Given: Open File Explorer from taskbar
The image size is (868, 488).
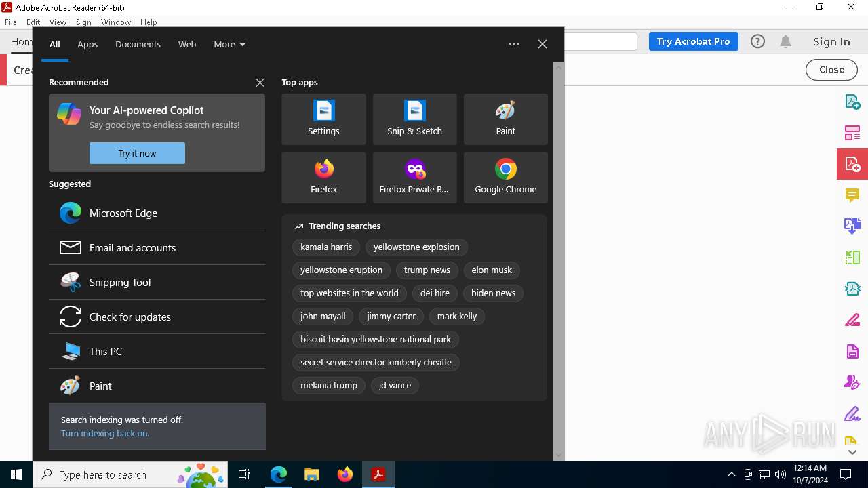Looking at the screenshot, I should click(x=312, y=474).
